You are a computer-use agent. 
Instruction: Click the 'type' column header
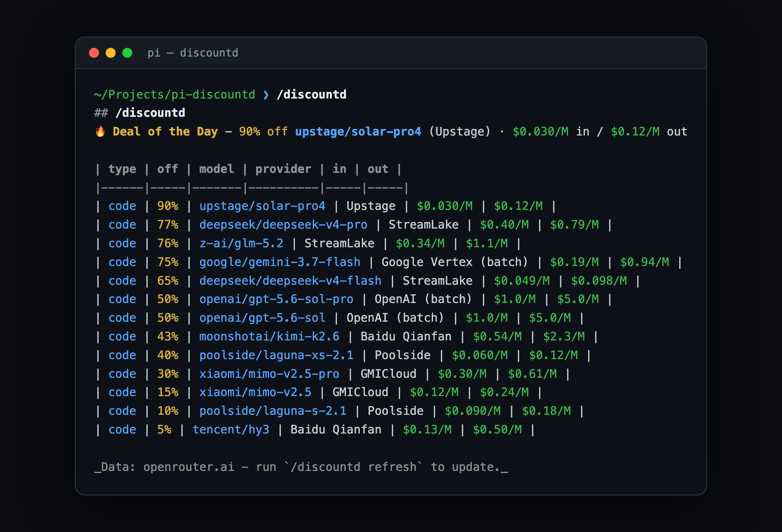(x=122, y=169)
